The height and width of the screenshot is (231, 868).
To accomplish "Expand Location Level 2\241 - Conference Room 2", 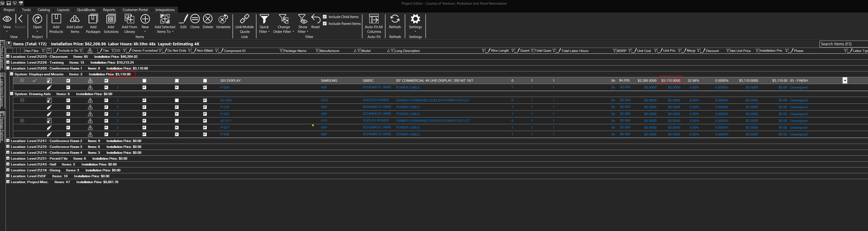I will [8, 140].
